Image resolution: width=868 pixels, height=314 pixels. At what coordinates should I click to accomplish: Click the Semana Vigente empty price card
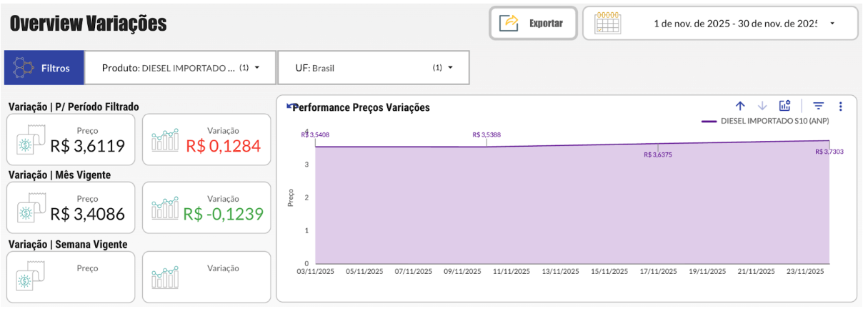[x=70, y=277]
